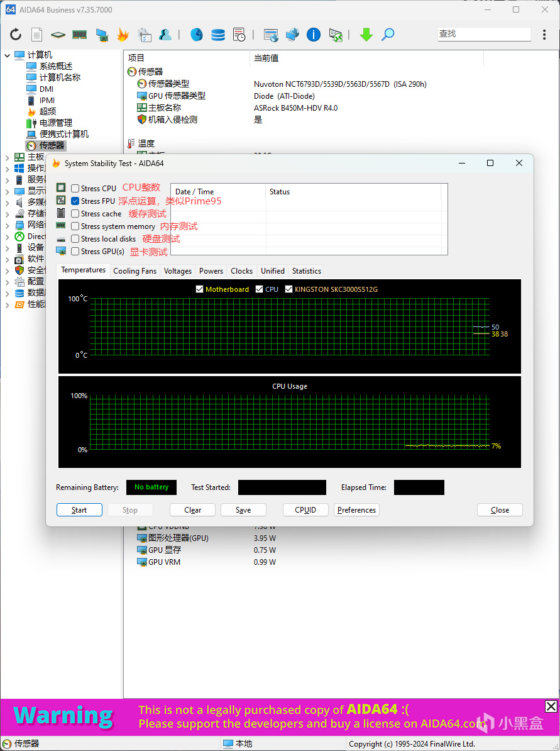Click the window with globe toolbar icon
The width and height of the screenshot is (560, 751).
pos(270,35)
